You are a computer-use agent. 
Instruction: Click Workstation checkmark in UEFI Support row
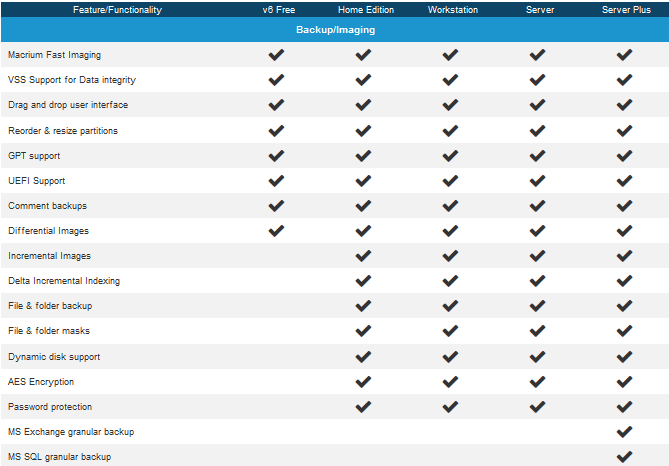coord(451,181)
